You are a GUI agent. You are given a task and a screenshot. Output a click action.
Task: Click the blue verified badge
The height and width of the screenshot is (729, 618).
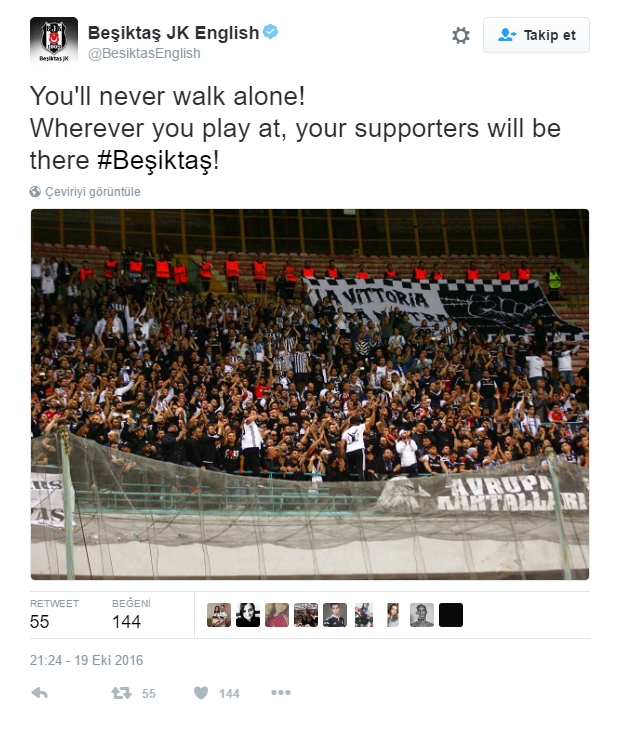(x=271, y=33)
